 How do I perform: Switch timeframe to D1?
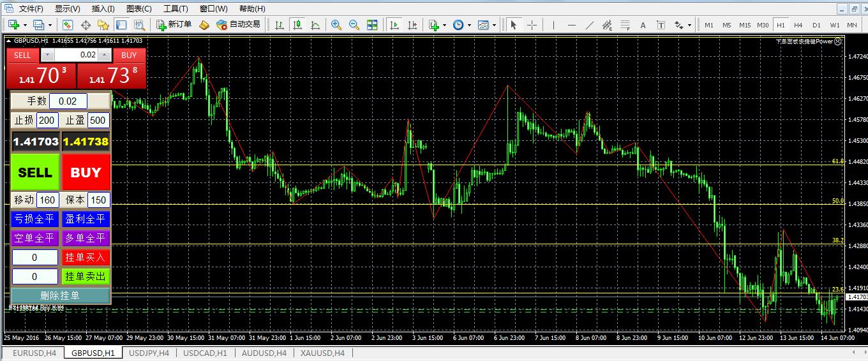pos(816,25)
